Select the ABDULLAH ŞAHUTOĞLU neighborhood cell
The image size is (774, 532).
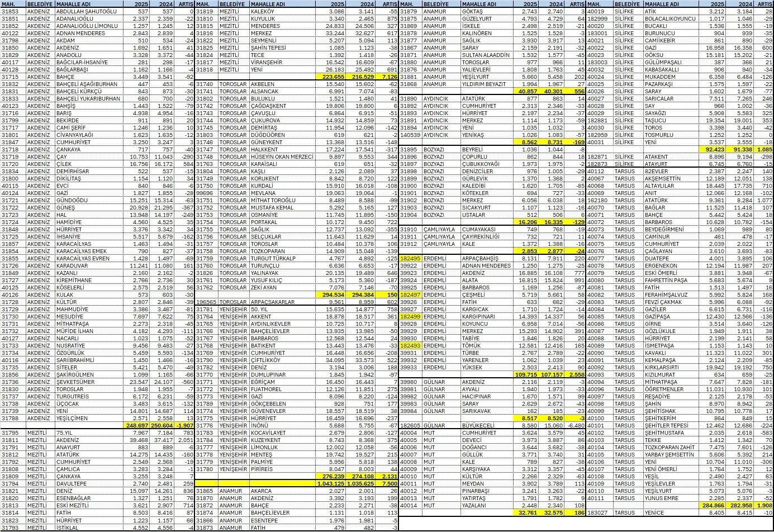87,11
